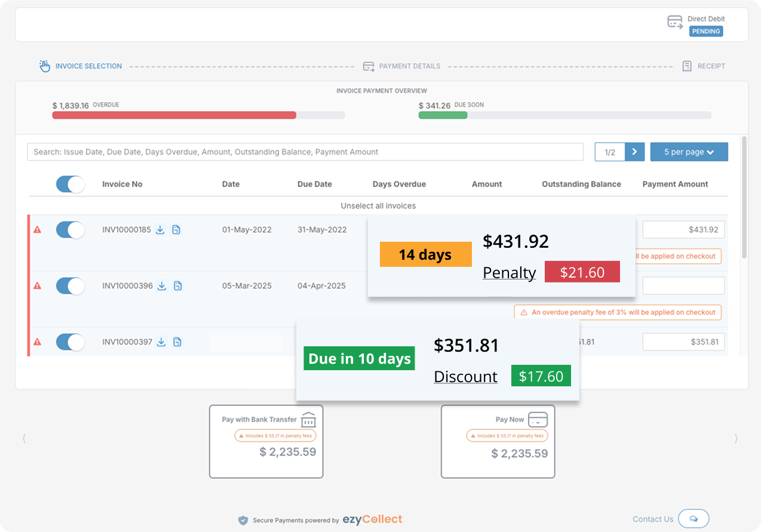View document for invoice INV10000185
This screenshot has width=761, height=532.
coord(176,230)
